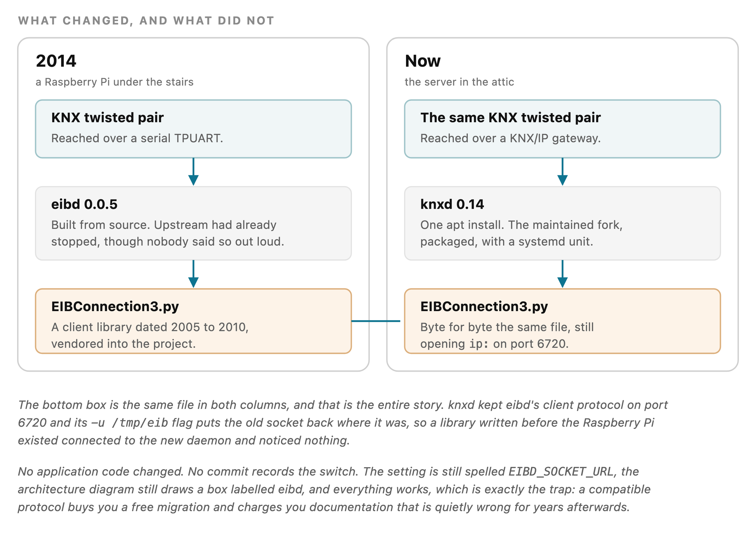
Task: Select the KNX twisted pair box
Action: pos(193,129)
